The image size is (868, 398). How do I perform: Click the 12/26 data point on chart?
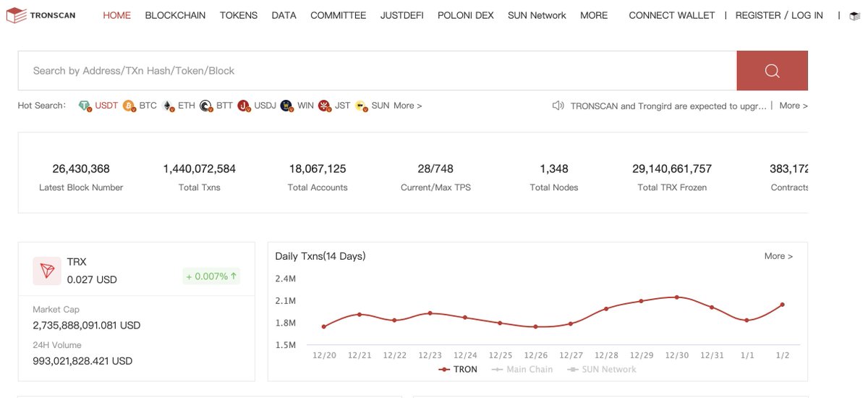click(536, 326)
